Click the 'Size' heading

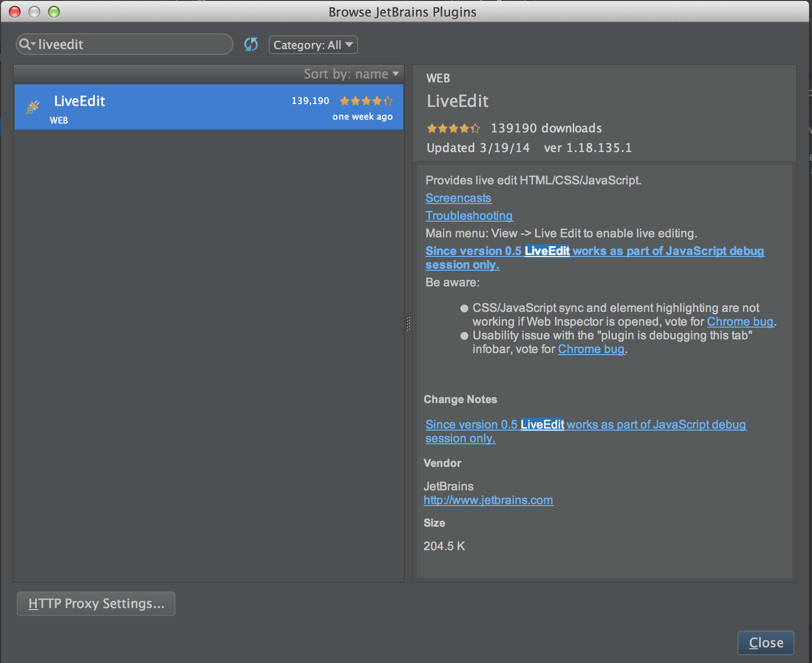434,523
